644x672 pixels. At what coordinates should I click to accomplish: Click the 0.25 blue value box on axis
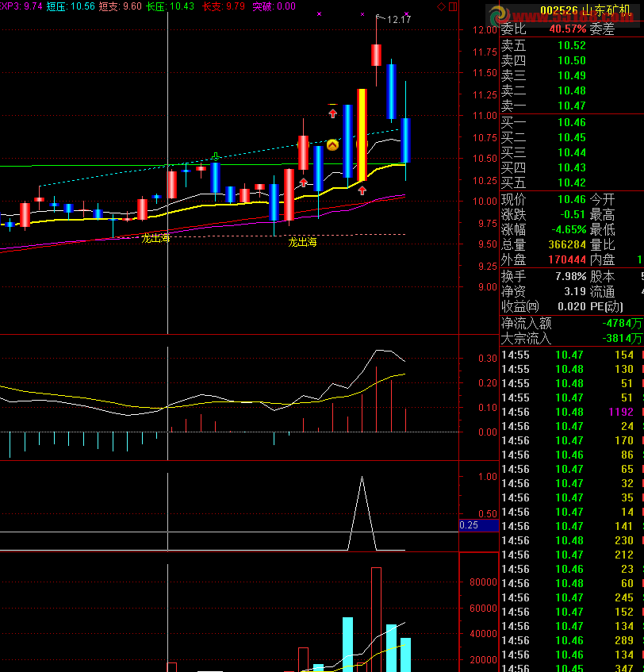478,525
